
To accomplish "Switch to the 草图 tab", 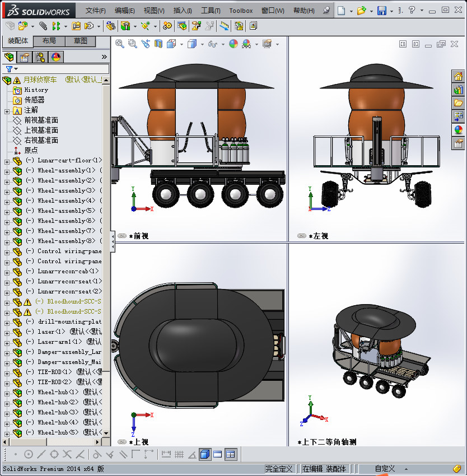I will coord(81,41).
